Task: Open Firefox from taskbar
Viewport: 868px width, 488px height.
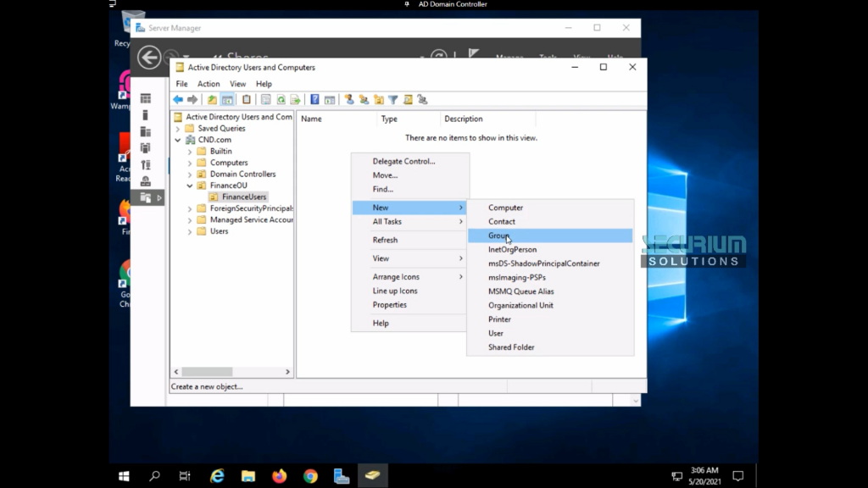Action: click(280, 476)
